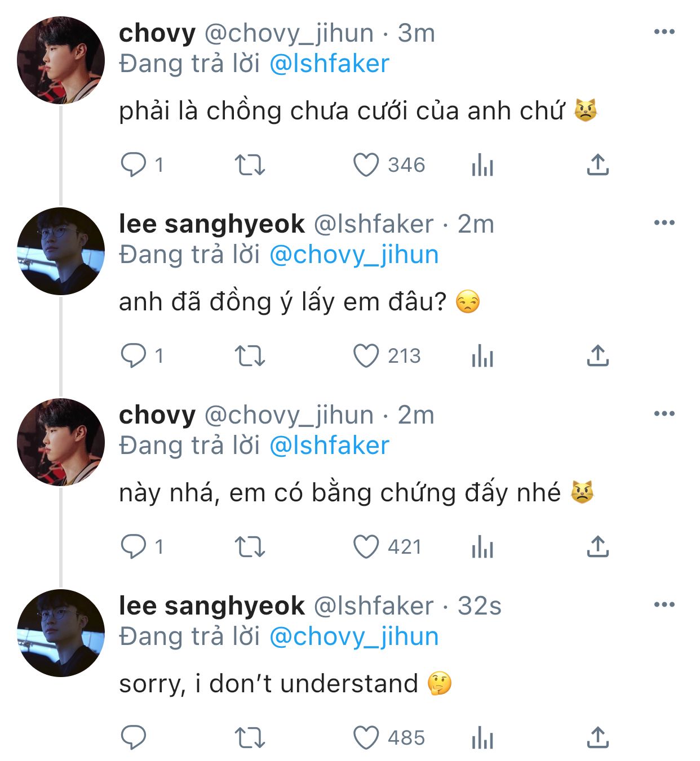
Task: Open the lee sanghyeok display name on 2m tweet
Action: 212,224
